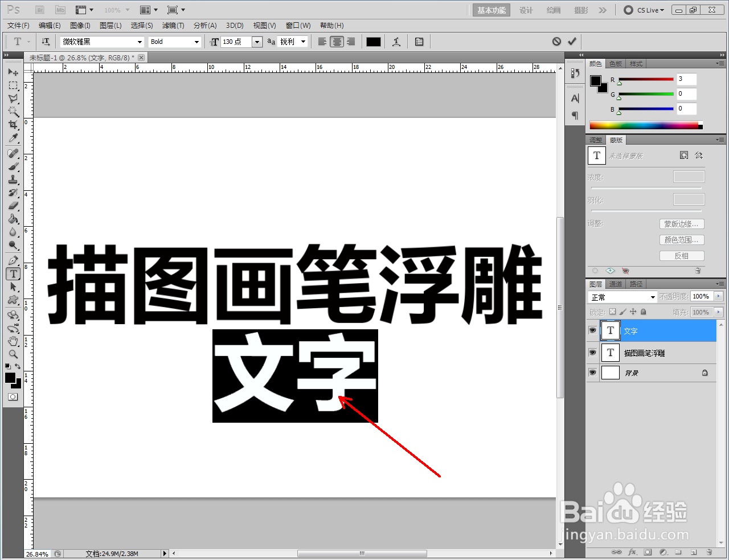Commit current text edits
Viewport: 729px width, 560px height.
pos(572,42)
